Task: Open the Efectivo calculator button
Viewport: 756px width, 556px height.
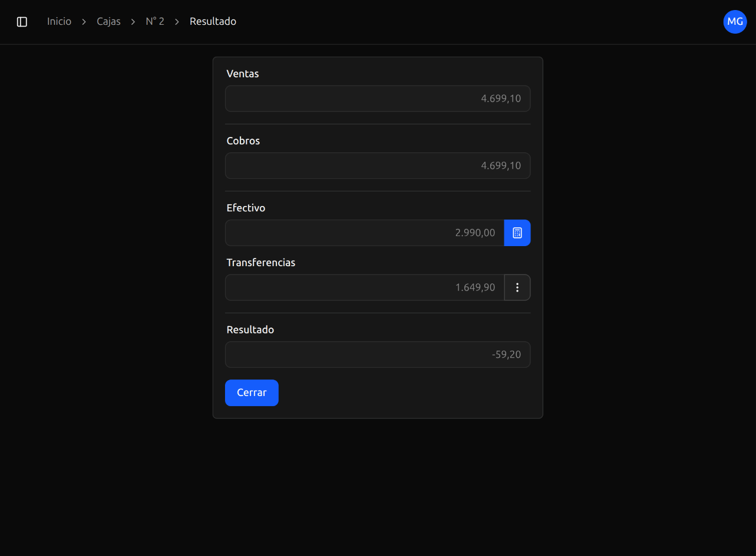Action: pos(517,233)
